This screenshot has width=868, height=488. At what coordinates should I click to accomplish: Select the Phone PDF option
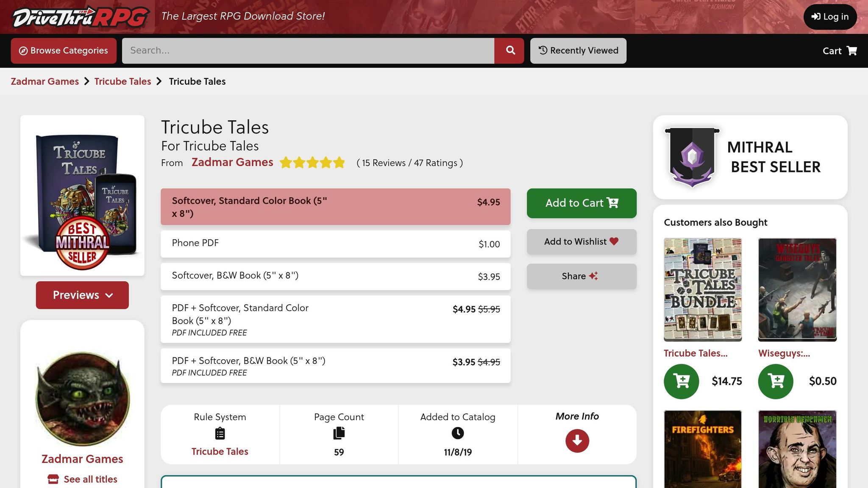tap(336, 244)
